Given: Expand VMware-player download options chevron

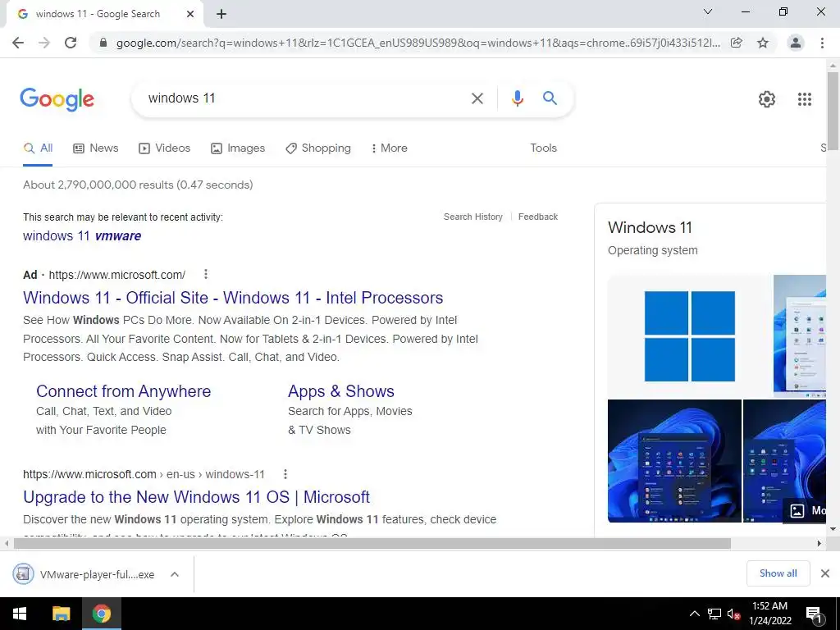Looking at the screenshot, I should (x=174, y=575).
